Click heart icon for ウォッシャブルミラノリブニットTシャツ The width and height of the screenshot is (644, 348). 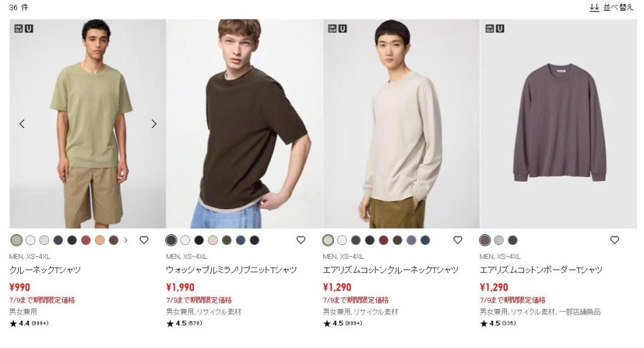tap(301, 240)
